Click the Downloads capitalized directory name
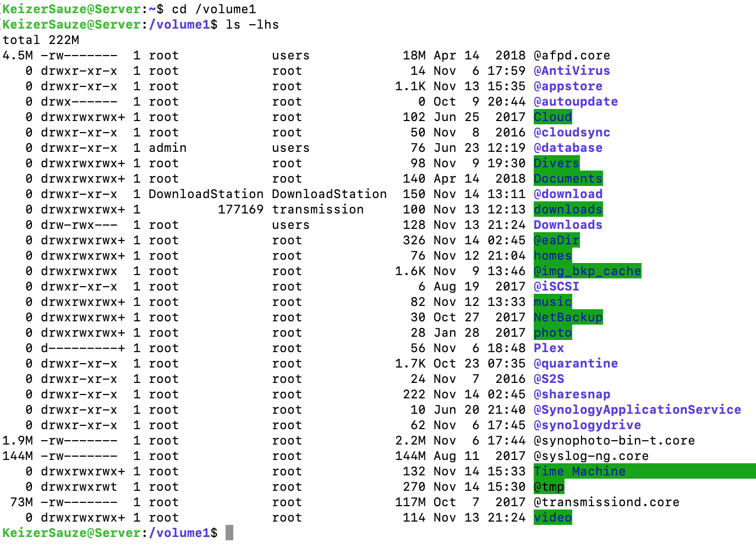Screen dimensions: 756x548 coord(567,224)
